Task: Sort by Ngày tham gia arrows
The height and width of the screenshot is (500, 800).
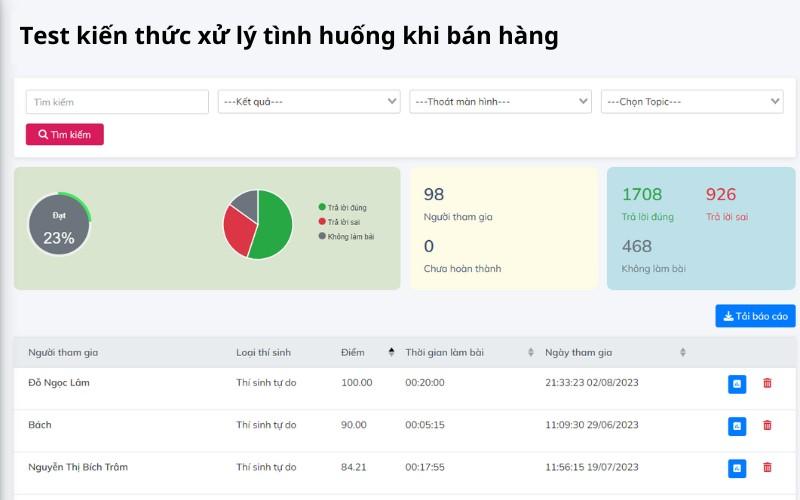Action: coord(683,352)
